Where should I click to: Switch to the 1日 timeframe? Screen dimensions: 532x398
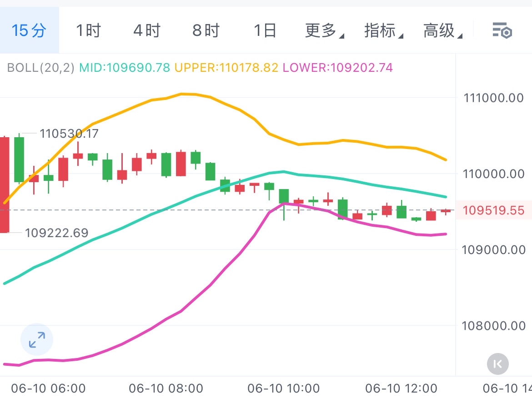pyautogui.click(x=265, y=30)
